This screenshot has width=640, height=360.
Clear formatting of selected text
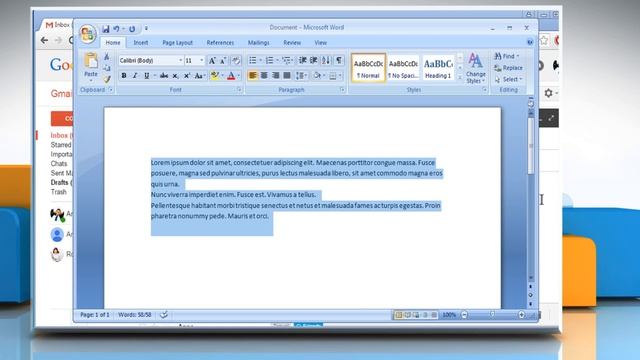pos(236,61)
